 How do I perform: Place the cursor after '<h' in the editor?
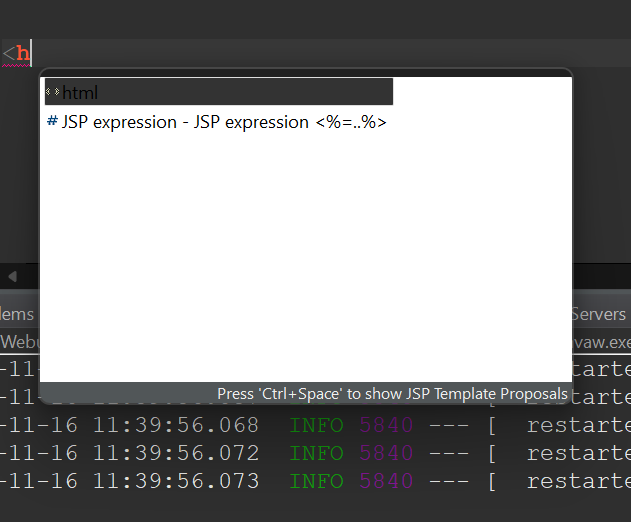32,53
